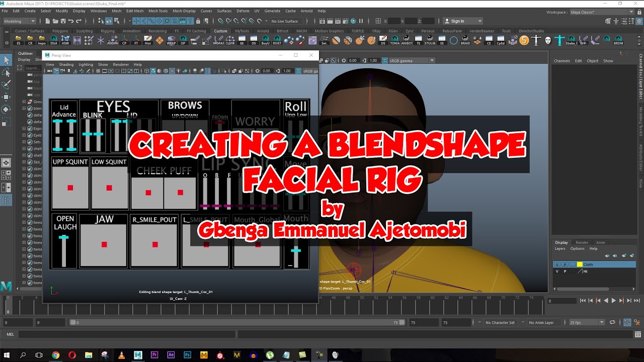Switch to the Render layer tab

point(582,242)
